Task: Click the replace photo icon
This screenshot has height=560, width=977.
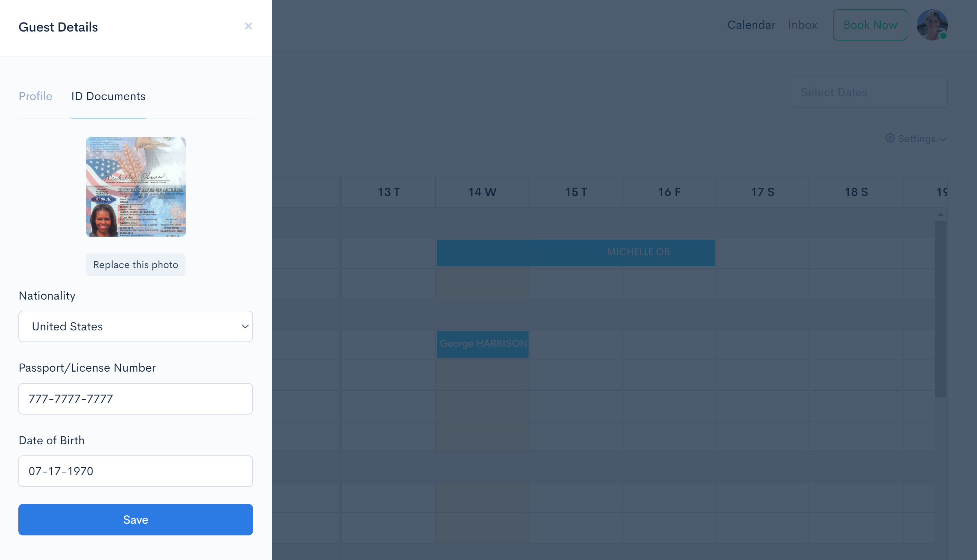Action: 136,264
